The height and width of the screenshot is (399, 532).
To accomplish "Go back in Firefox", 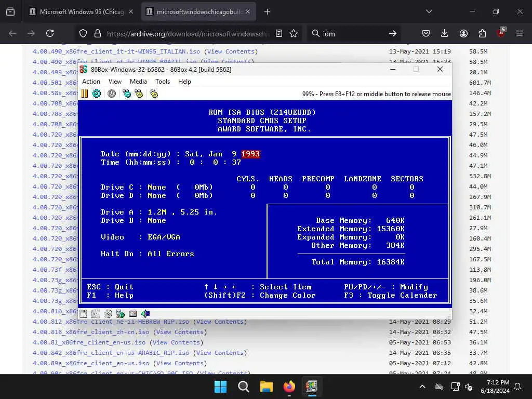I will (12, 33).
